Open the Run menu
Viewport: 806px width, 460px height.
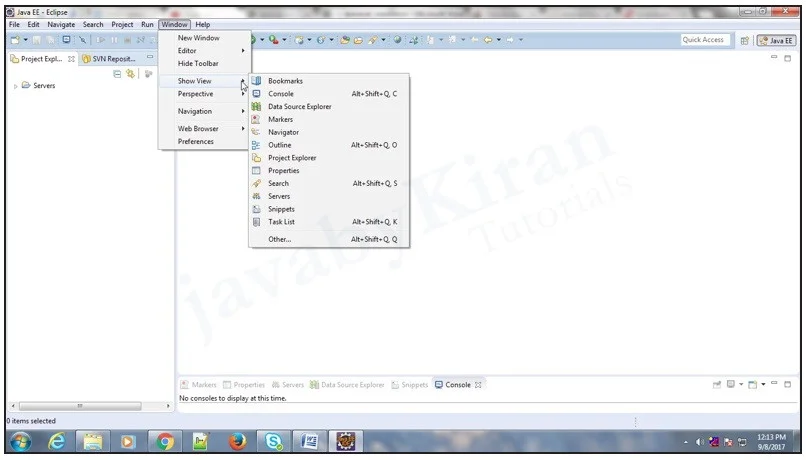coord(148,25)
